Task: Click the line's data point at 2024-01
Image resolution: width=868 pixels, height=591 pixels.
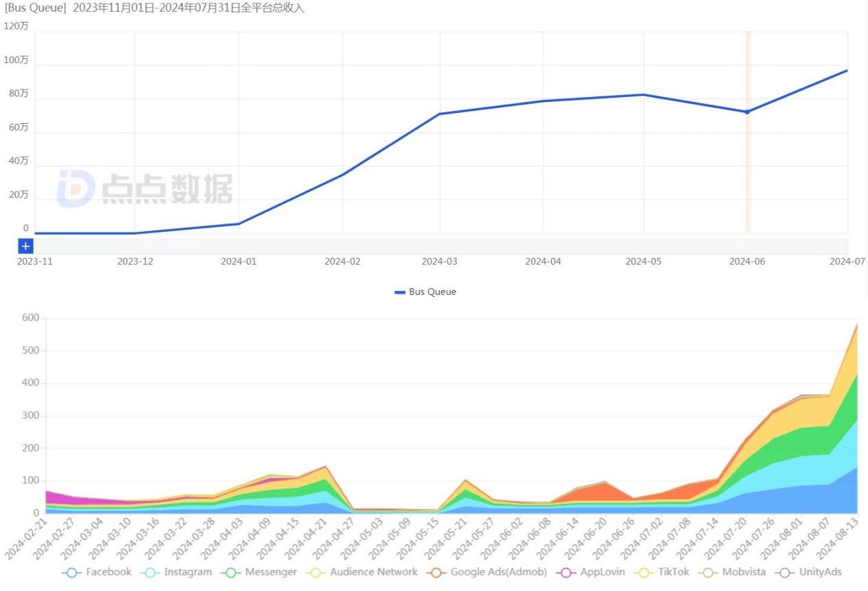Action: 239,224
